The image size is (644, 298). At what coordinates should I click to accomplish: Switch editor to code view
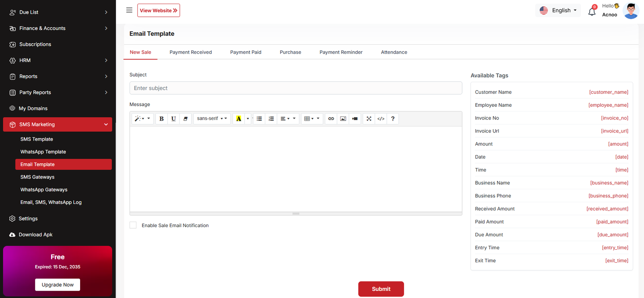coord(381,119)
